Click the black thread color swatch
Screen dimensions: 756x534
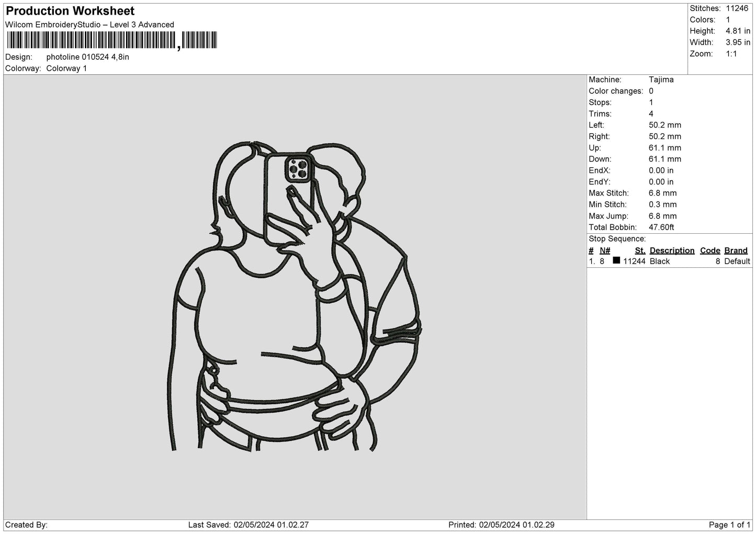coord(616,260)
